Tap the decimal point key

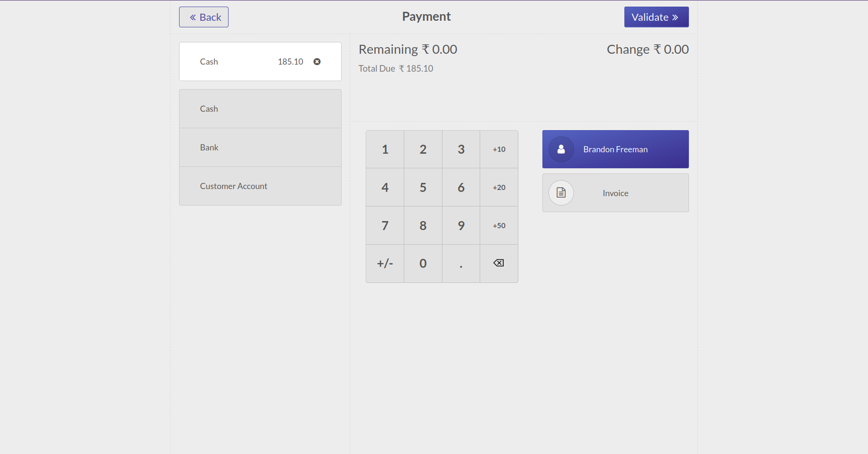pos(461,263)
